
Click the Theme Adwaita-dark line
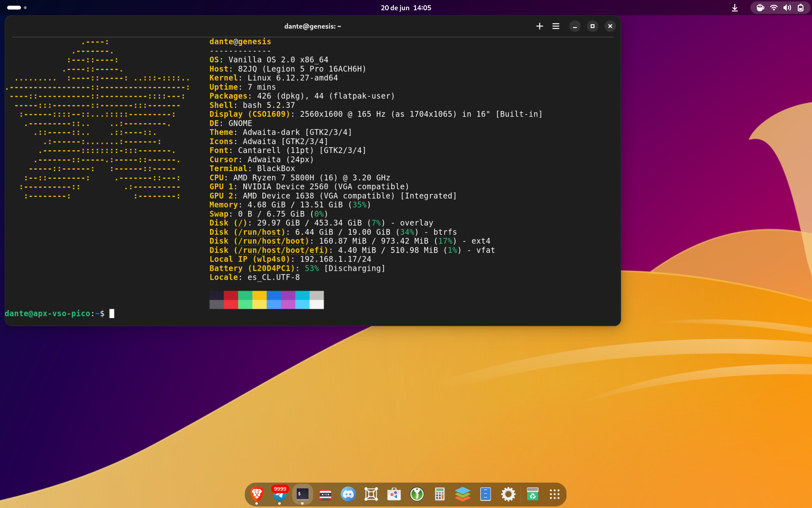(x=281, y=132)
